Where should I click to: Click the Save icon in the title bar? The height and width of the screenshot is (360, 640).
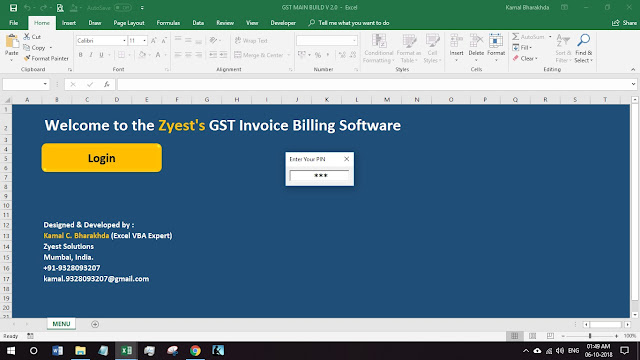(13, 7)
